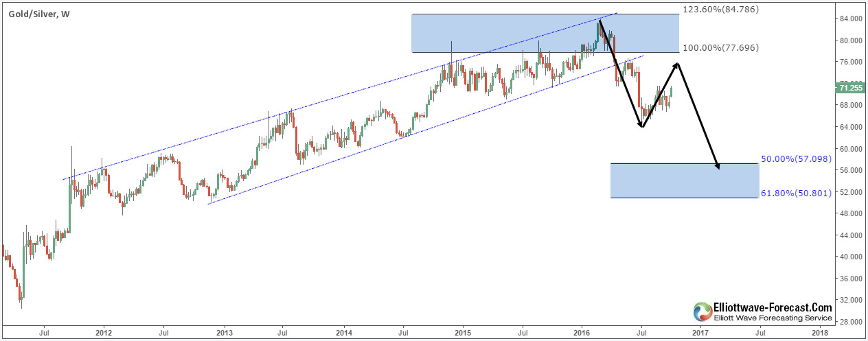The width and height of the screenshot is (868, 341).
Task: Click the 28.000 price axis label
Action: coord(850,322)
